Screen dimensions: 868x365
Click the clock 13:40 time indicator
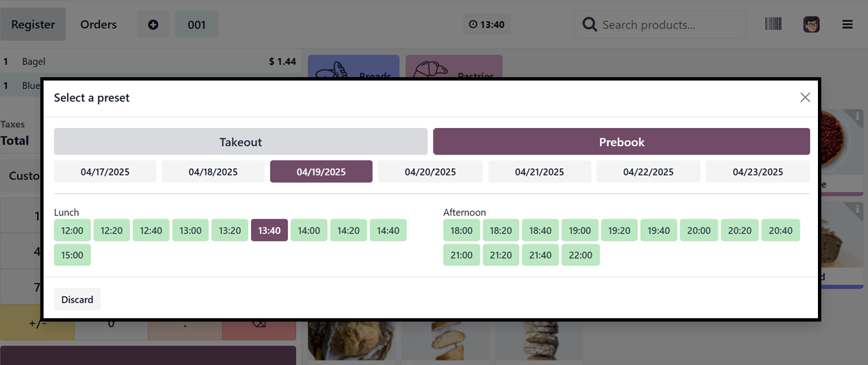point(486,25)
